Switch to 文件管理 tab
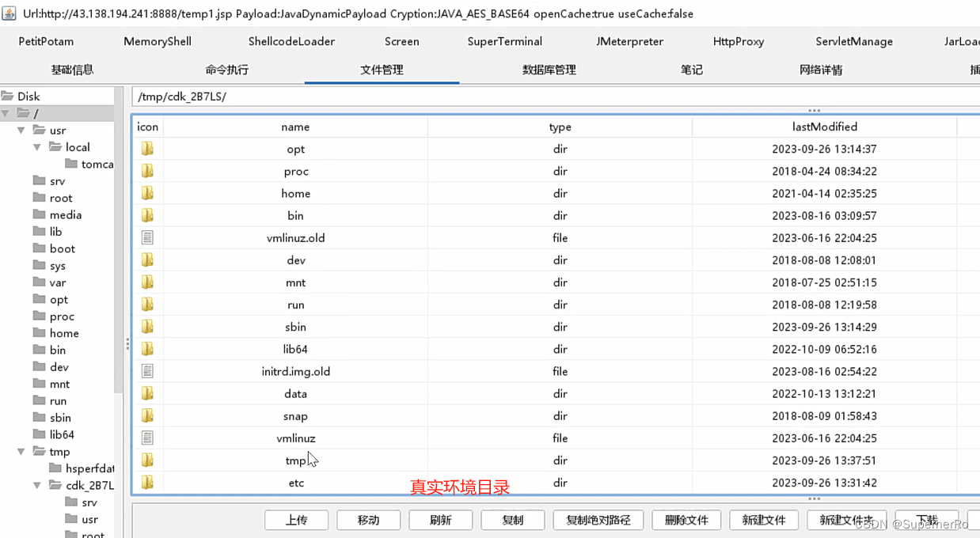This screenshot has height=538, width=980. pyautogui.click(x=382, y=70)
